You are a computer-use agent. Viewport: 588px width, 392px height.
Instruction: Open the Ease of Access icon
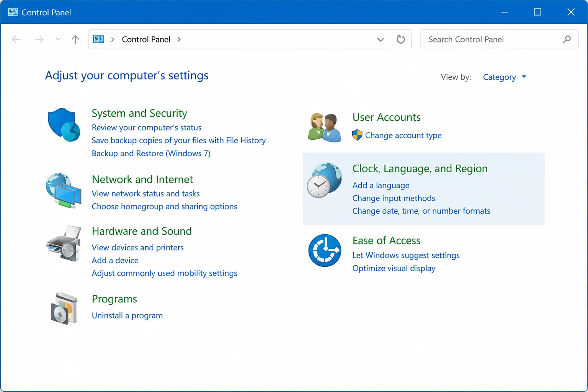325,250
